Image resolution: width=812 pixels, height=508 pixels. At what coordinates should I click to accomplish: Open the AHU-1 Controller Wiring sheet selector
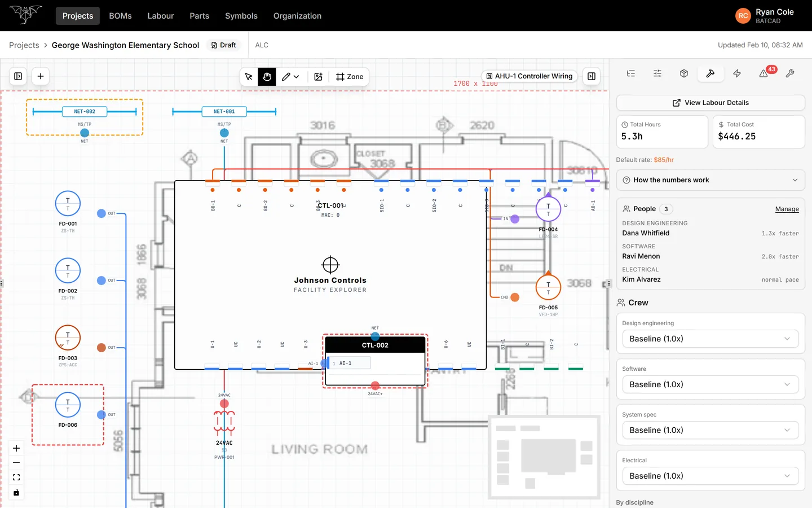[529, 76]
